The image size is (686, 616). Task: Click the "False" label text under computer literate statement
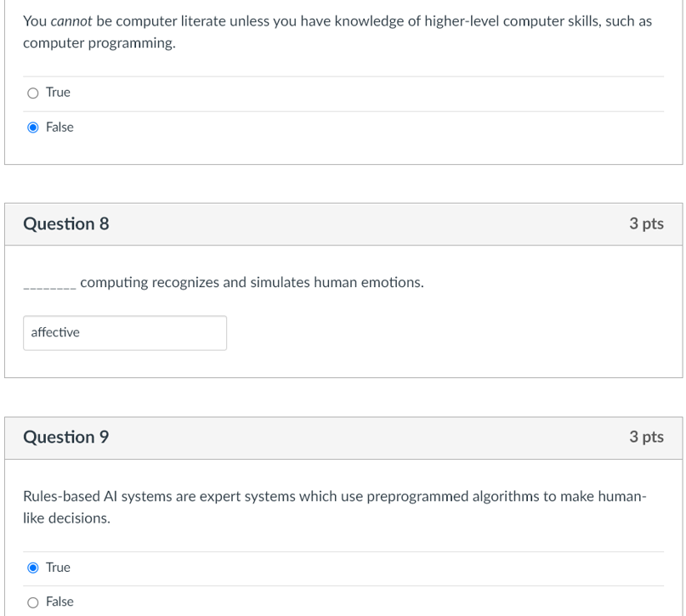coord(60,127)
